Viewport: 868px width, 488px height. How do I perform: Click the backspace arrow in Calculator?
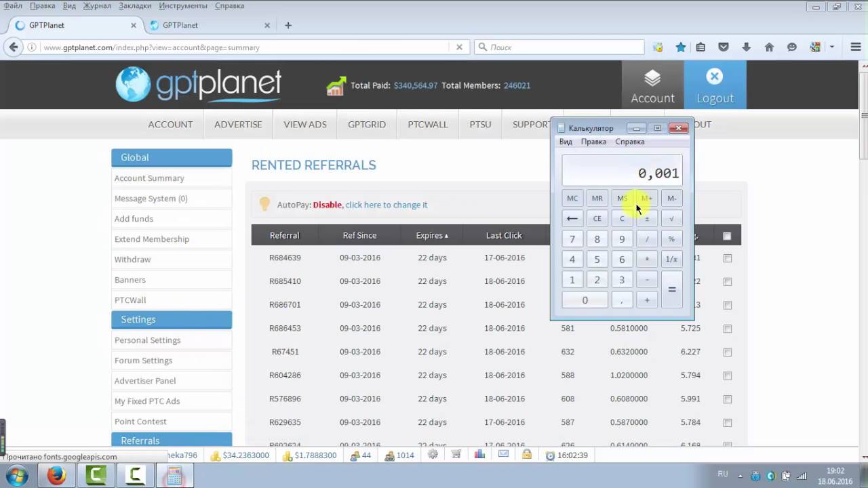click(x=572, y=218)
